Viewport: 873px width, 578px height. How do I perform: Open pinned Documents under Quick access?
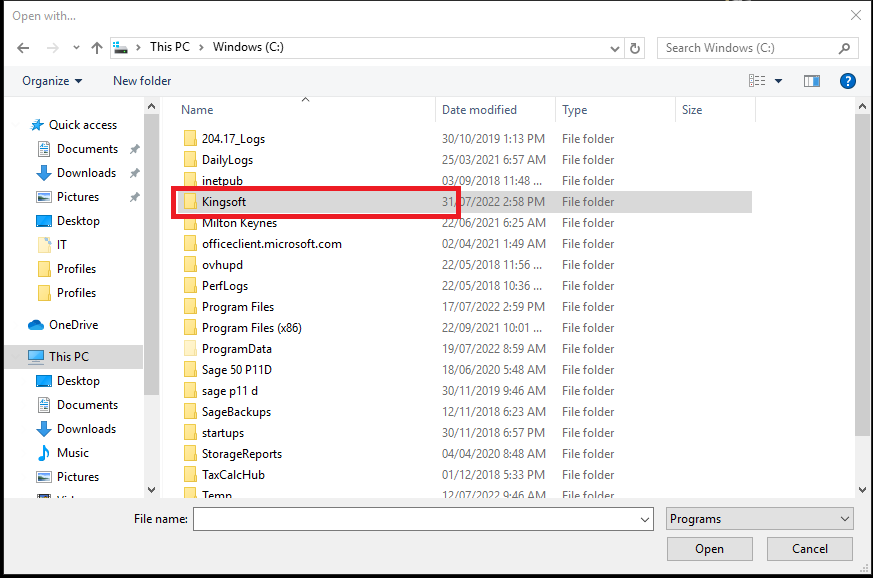pyautogui.click(x=87, y=149)
